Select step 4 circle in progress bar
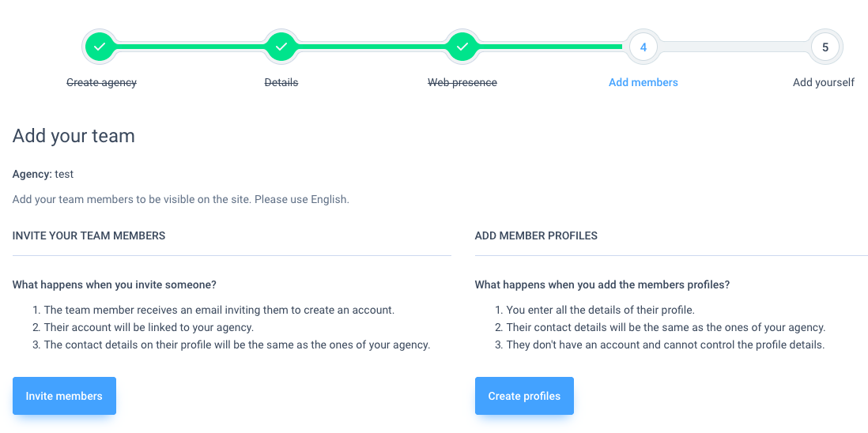This screenshot has height=433, width=868. click(x=643, y=47)
